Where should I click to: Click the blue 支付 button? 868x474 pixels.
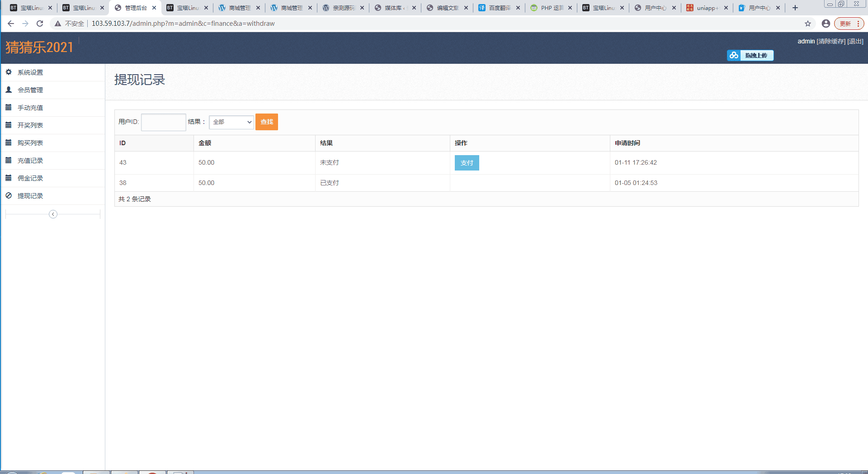[467, 163]
